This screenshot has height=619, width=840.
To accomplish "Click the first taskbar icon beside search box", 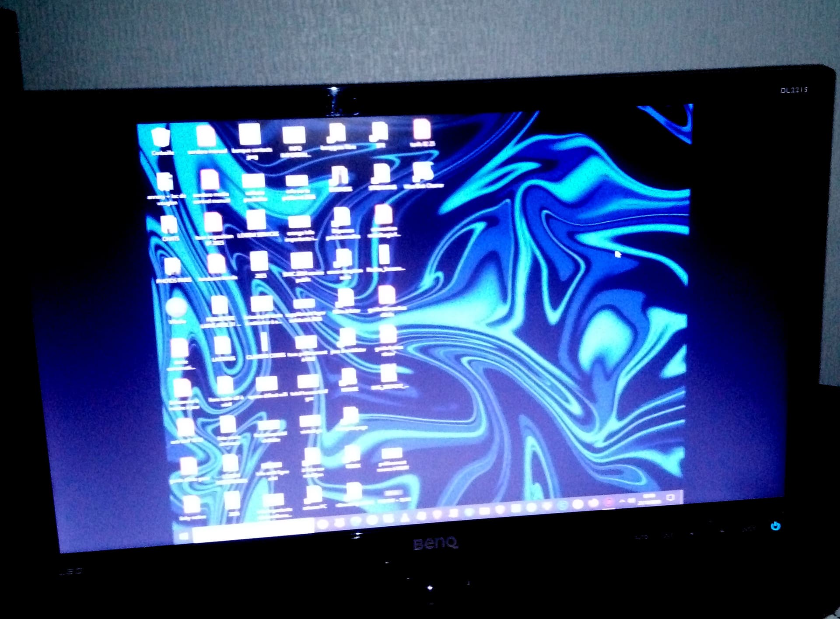I will (323, 525).
